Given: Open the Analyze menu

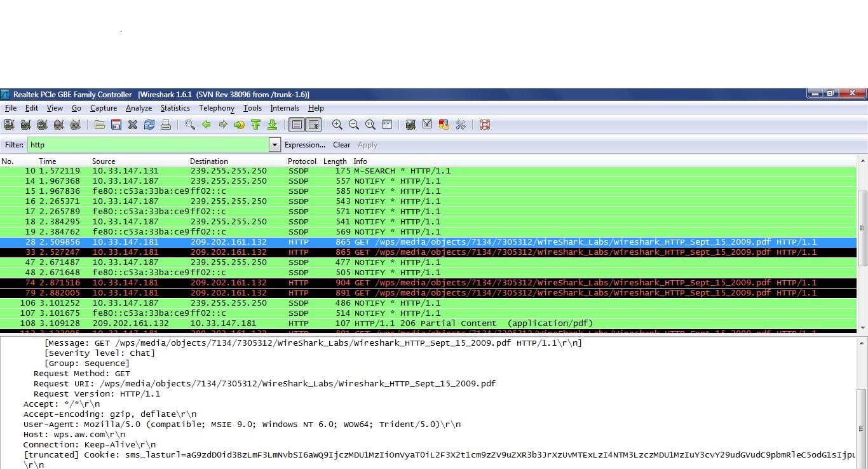Looking at the screenshot, I should coord(139,108).
